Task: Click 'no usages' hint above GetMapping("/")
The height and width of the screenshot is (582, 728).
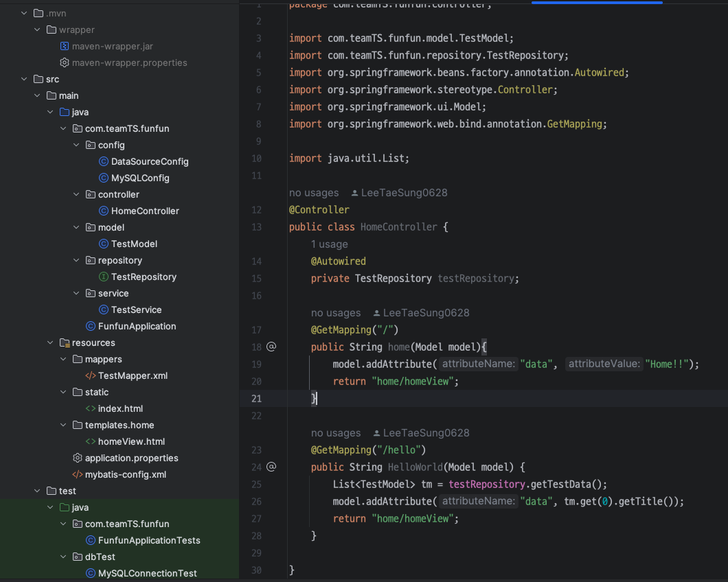Action: [x=336, y=313]
